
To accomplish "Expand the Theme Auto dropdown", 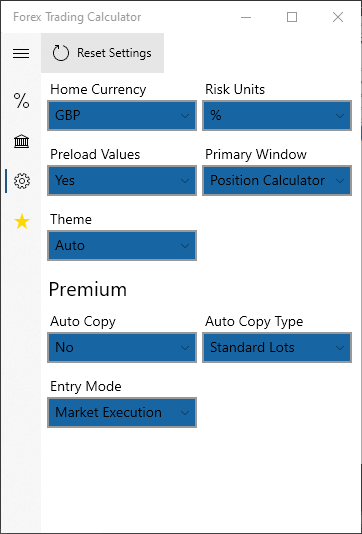I will [122, 246].
